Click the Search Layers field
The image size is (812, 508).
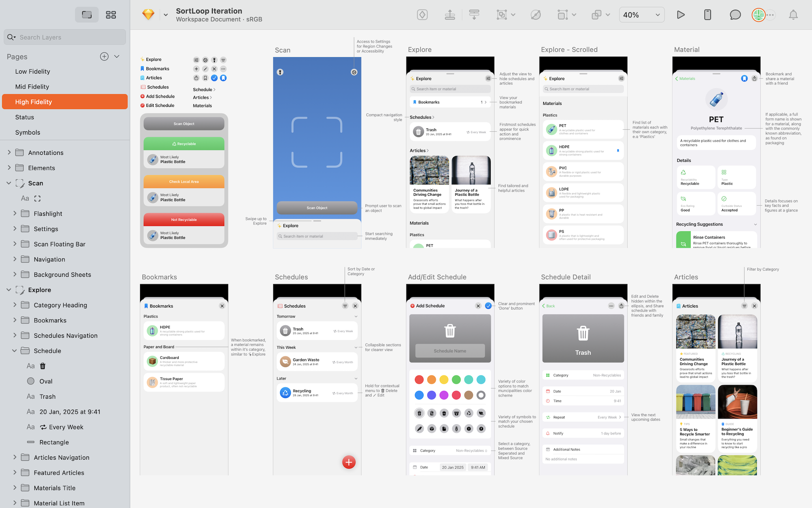click(x=65, y=37)
